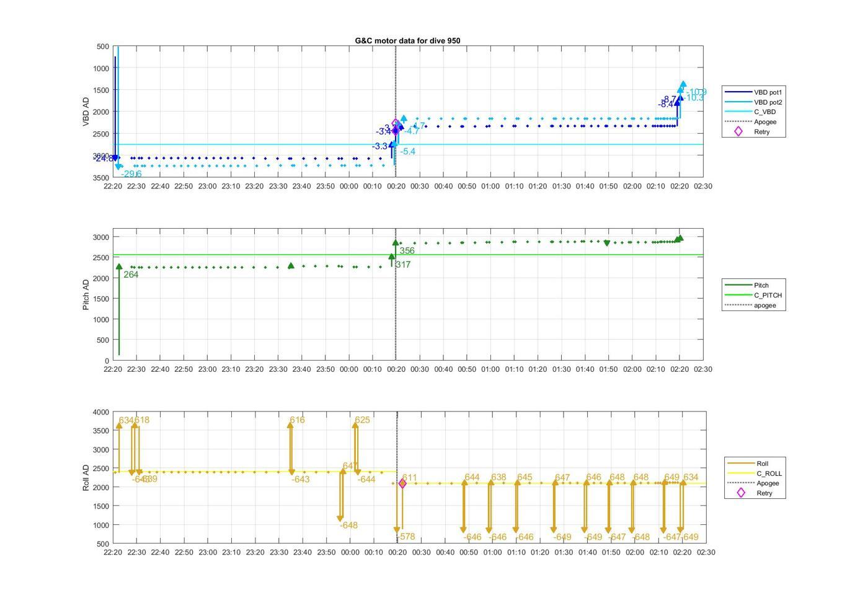This screenshot has width=868, height=611.
Task: Select the C_PITCH legend entry
Action: click(x=753, y=295)
